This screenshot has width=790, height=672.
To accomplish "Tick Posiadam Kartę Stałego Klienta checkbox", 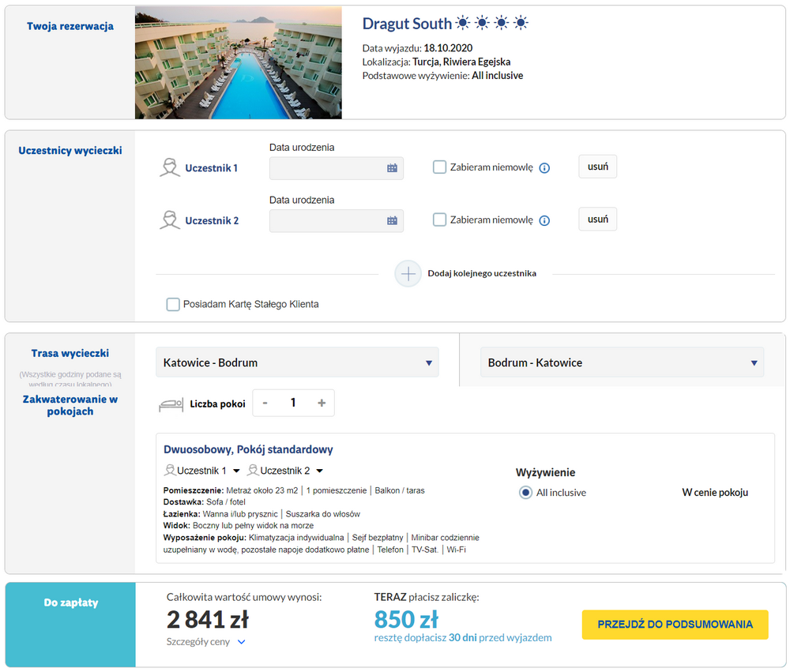I will pos(173,304).
